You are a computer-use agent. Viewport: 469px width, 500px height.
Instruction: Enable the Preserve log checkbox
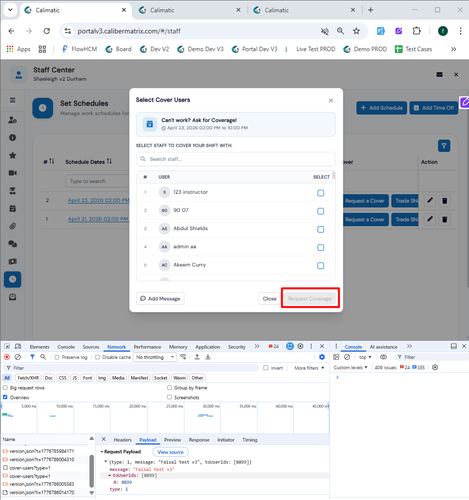point(57,357)
